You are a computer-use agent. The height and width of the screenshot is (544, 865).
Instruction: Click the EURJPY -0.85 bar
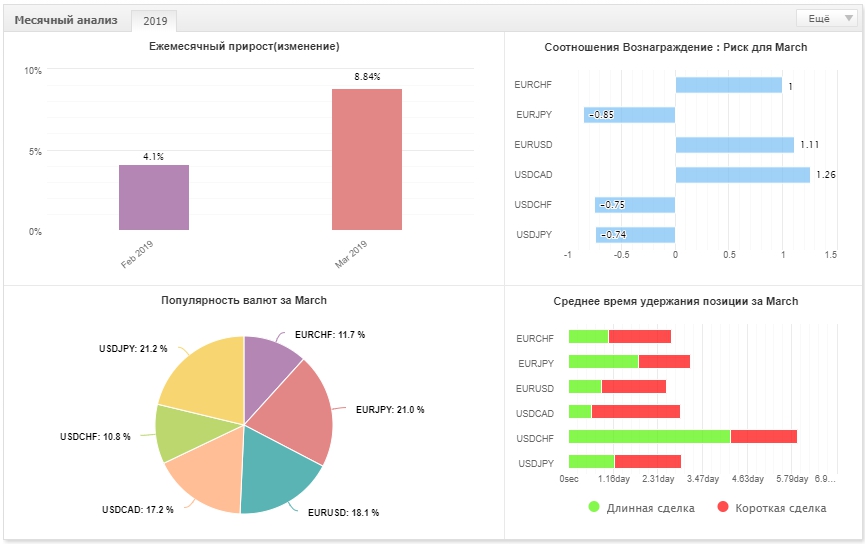[x=629, y=115]
